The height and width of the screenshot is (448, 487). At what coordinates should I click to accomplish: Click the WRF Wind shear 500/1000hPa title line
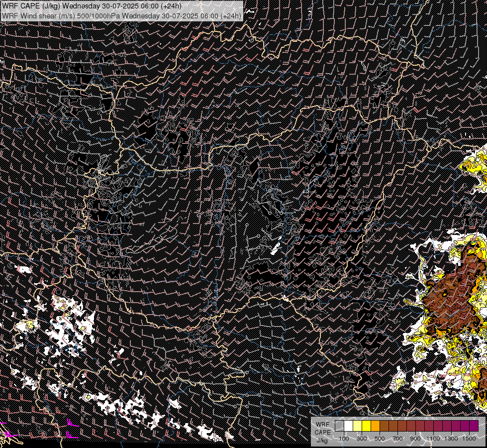tap(122, 15)
